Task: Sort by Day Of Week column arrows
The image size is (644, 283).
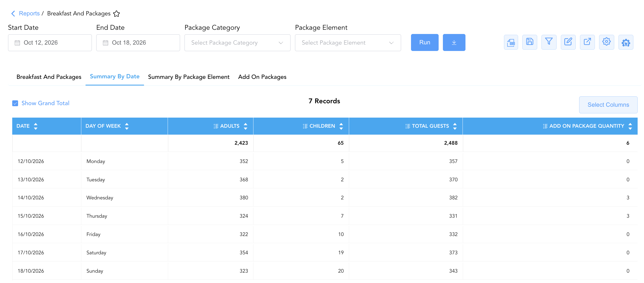Action: [127, 126]
